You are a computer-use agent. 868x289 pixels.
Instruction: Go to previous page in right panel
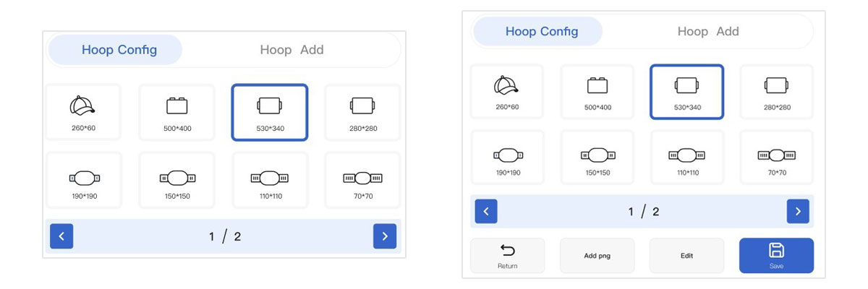click(x=486, y=211)
